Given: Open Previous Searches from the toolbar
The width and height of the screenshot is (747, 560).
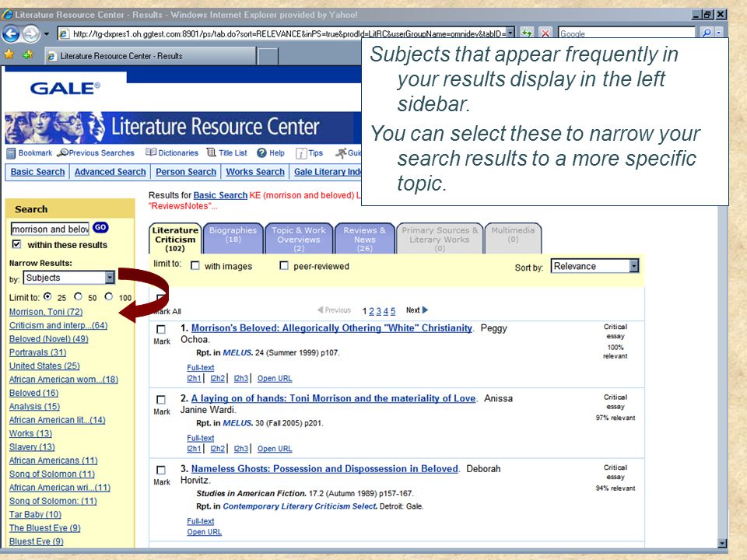Looking at the screenshot, I should coord(96,153).
